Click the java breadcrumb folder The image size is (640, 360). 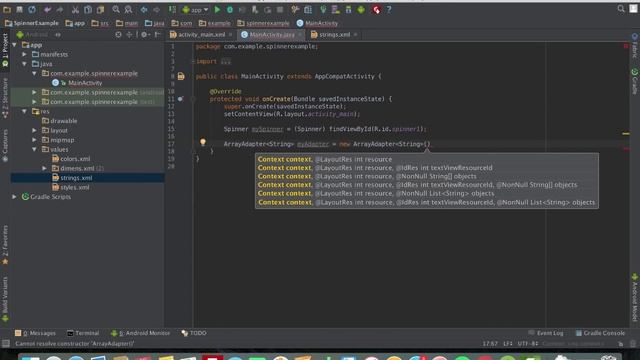pos(154,23)
